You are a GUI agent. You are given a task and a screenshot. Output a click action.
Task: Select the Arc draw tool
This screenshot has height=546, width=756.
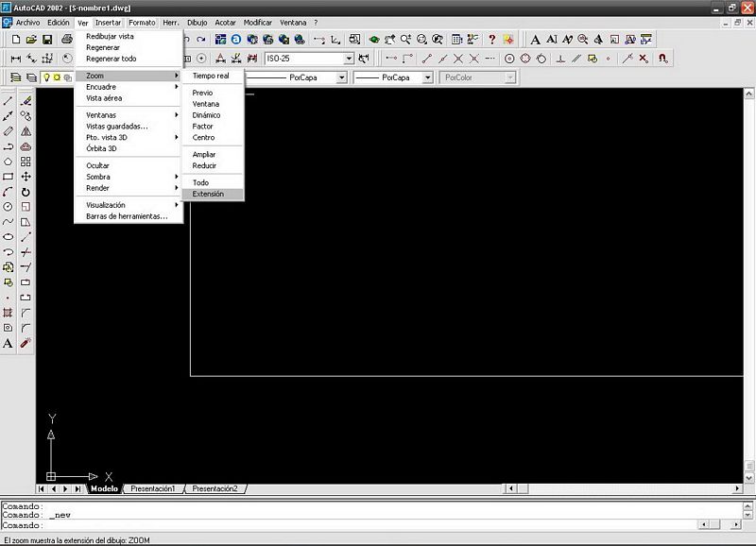(8, 192)
